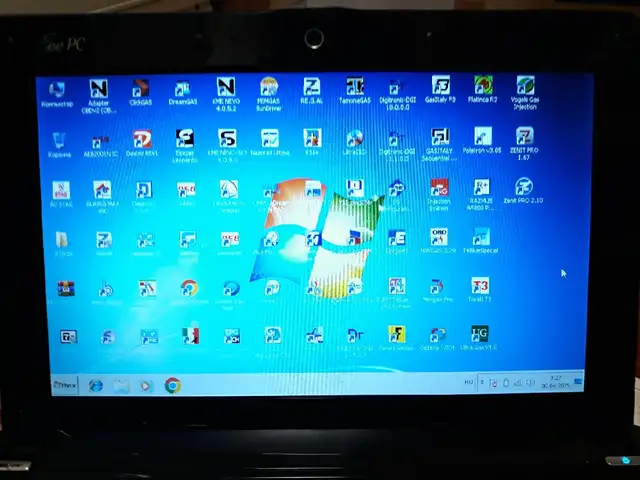The height and width of the screenshot is (480, 640).
Task: Open KME NEVO 4.0.5.2 shortcut
Action: 226,94
